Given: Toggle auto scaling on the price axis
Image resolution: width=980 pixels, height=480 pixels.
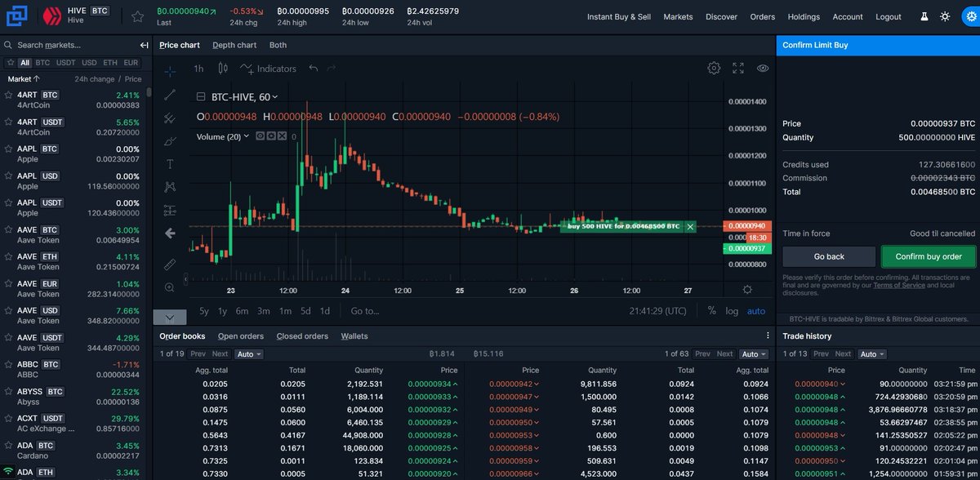Looking at the screenshot, I should [x=755, y=310].
